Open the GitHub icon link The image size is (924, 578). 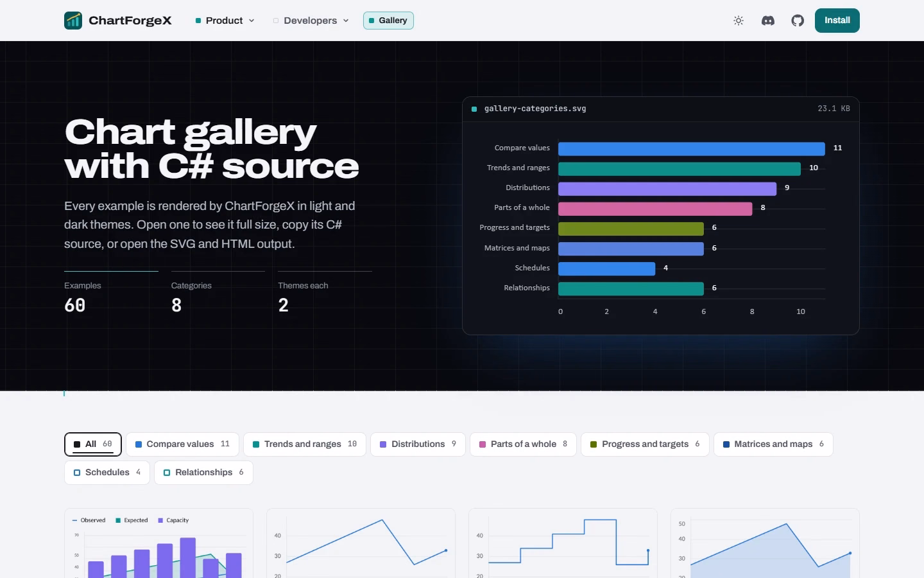point(798,21)
